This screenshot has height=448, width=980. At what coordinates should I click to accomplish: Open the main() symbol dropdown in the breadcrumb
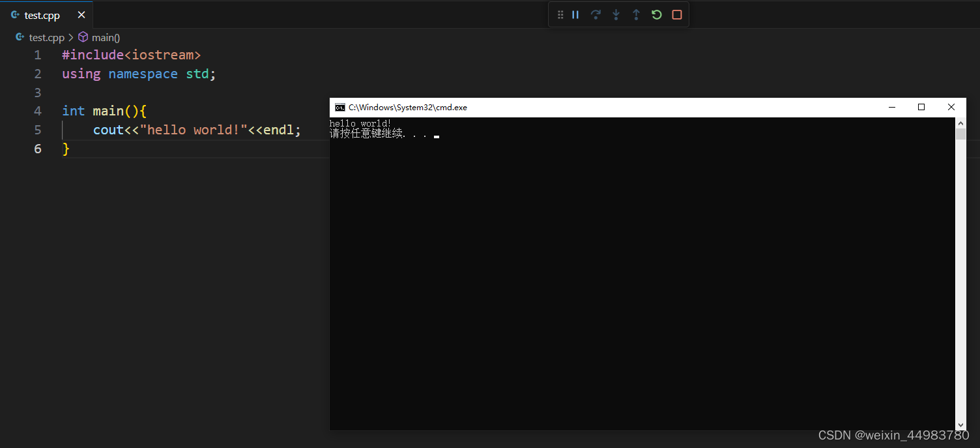point(105,37)
